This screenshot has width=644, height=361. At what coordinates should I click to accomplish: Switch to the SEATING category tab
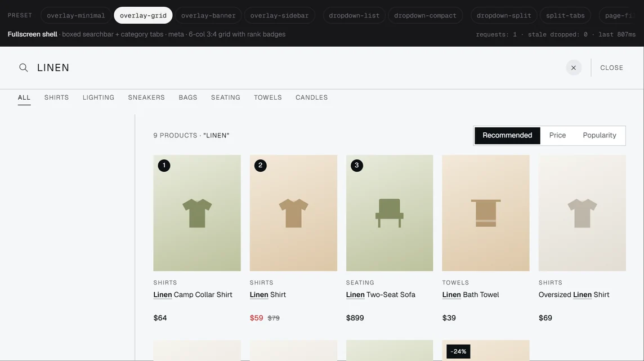pyautogui.click(x=226, y=98)
